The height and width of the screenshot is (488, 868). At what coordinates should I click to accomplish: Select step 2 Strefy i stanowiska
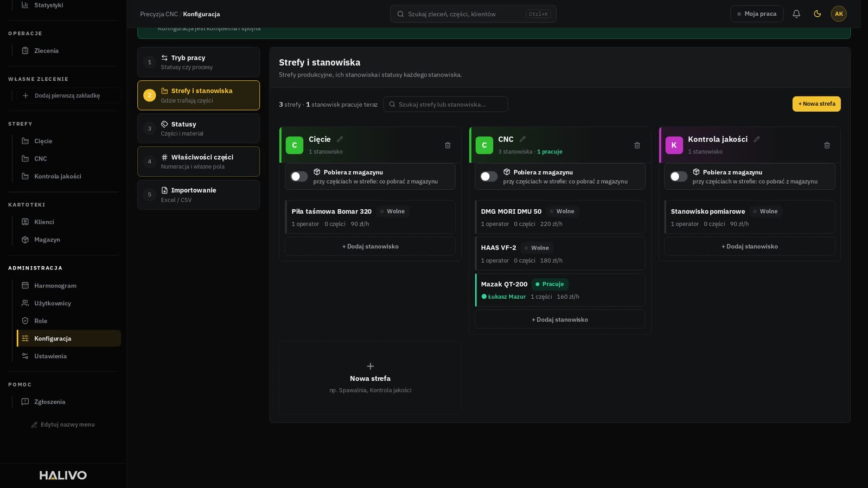199,95
